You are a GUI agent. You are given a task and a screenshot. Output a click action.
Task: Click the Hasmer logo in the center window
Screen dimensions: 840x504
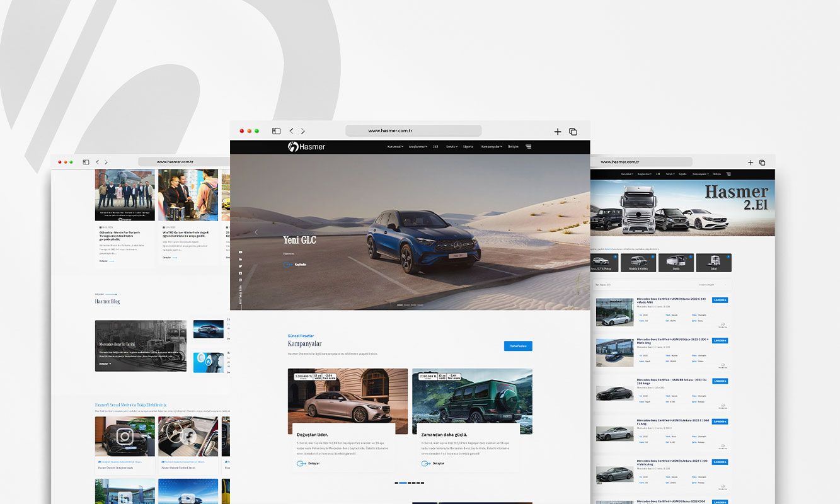pyautogui.click(x=306, y=147)
